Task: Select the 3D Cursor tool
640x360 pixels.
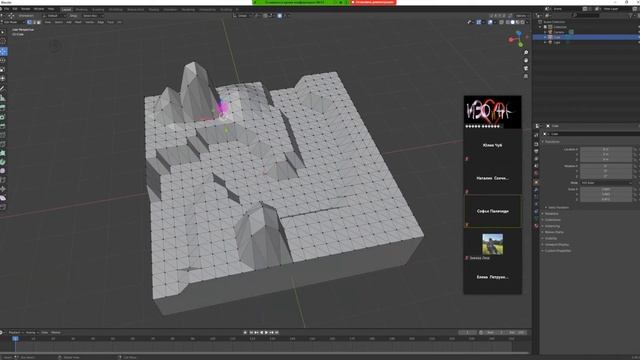Action: 3,41
